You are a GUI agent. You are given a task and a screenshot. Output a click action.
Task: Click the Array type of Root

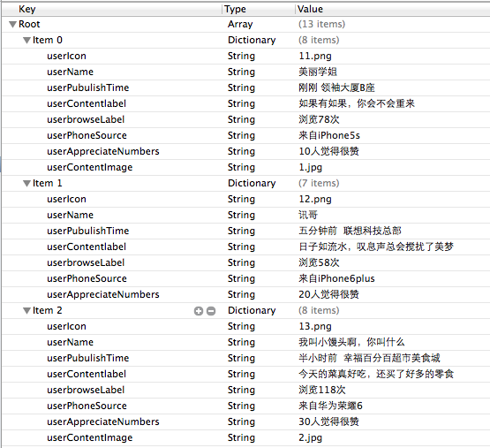click(x=240, y=24)
